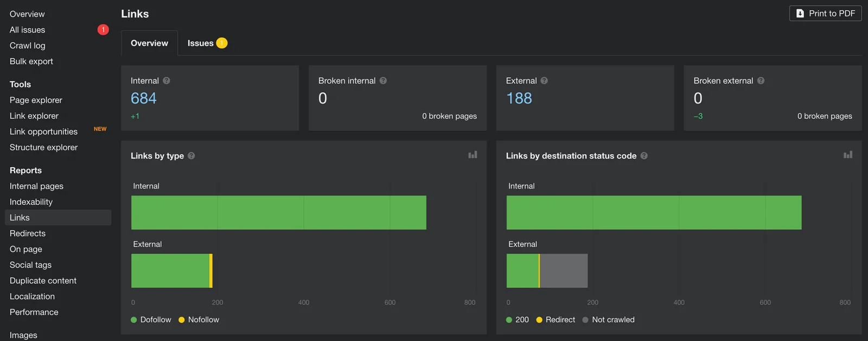Click the gray Not crawled segment of External bar
This screenshot has width=868, height=341.
point(564,270)
